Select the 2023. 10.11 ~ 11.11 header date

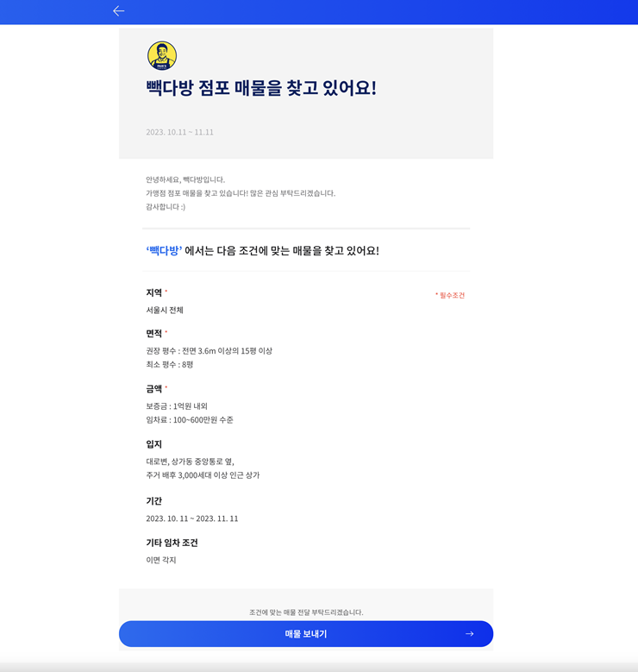pos(179,132)
